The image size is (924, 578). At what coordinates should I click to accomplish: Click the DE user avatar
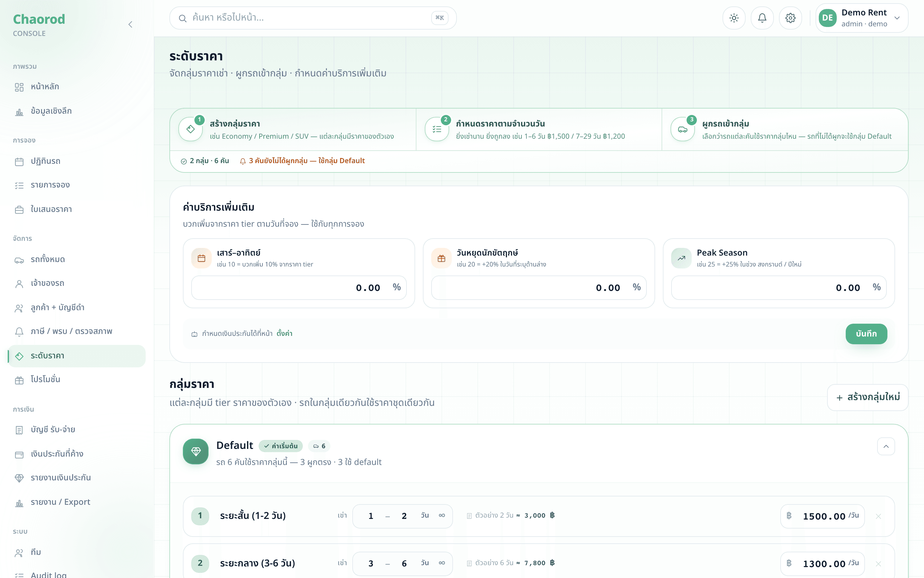[x=827, y=18]
